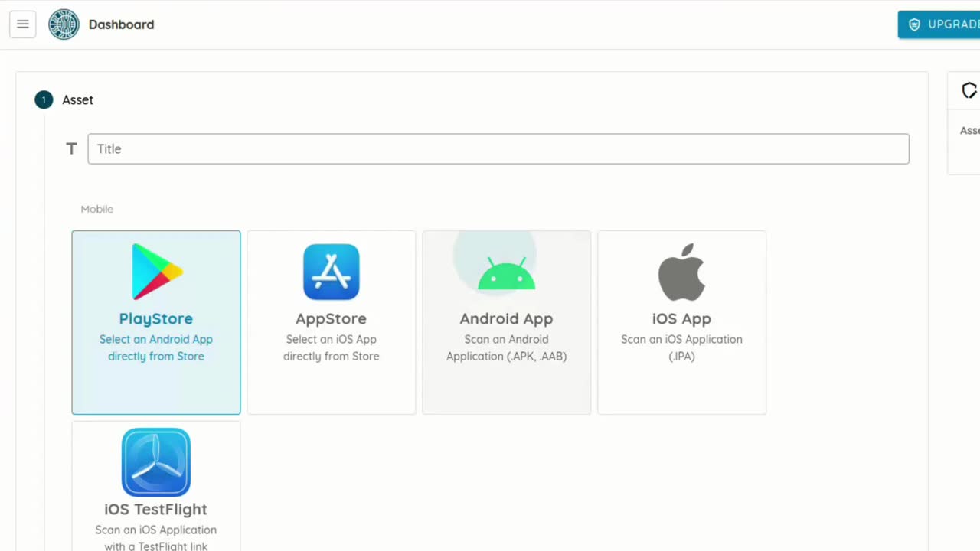
Task: Click 'Scan an Android Application (.APK, .AAB)' text
Action: coord(506,347)
